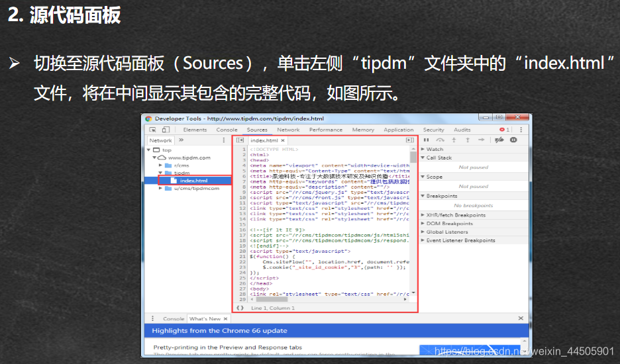The height and width of the screenshot is (364, 620).
Task: Open the Elements tab
Action: (195, 130)
